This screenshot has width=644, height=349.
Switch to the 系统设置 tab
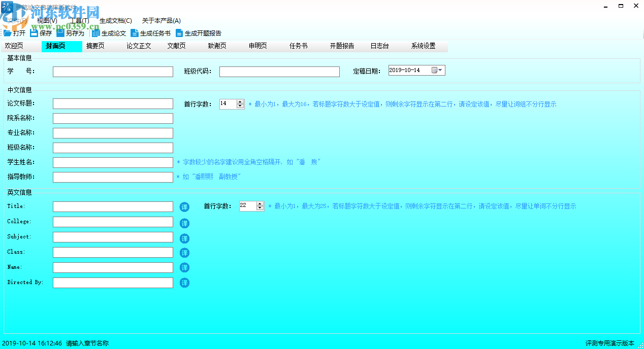tap(427, 46)
